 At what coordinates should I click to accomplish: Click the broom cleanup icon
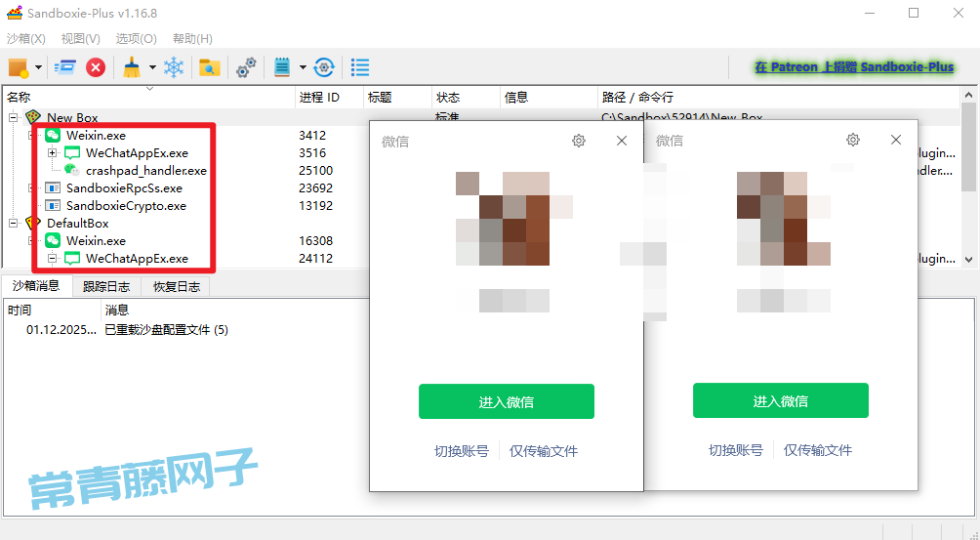pos(132,67)
